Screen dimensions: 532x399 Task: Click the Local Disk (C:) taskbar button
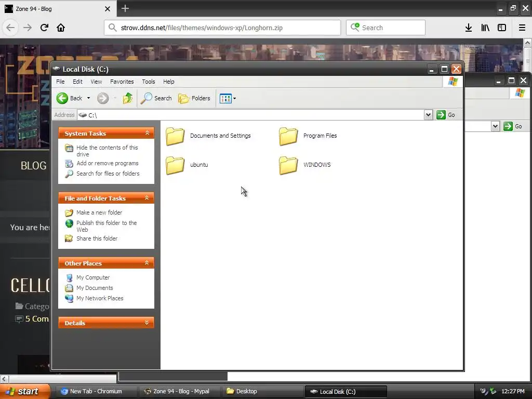(345, 392)
